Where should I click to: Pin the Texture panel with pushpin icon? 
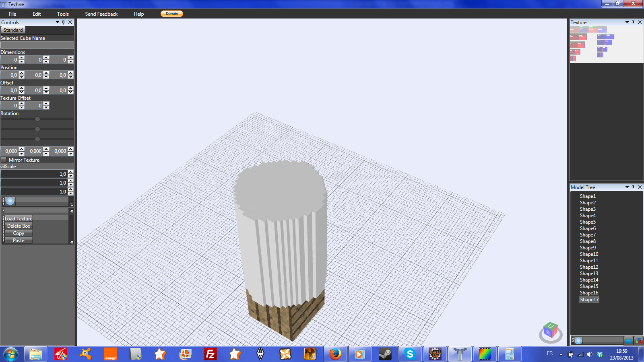click(x=633, y=23)
